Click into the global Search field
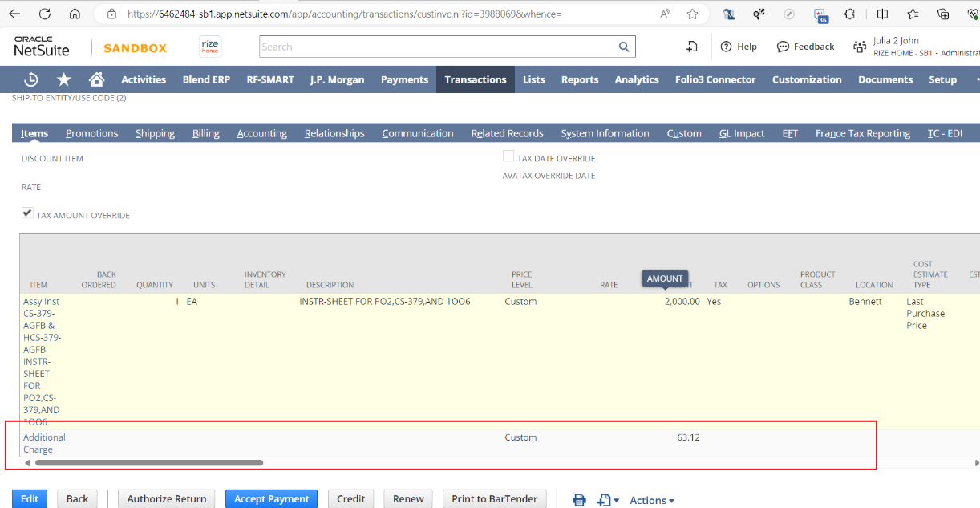Image resolution: width=980 pixels, height=508 pixels. point(437,47)
